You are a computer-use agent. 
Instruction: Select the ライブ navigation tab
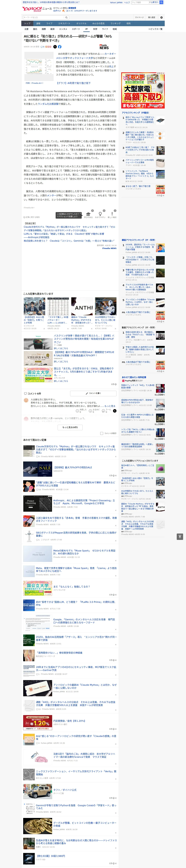49,24
